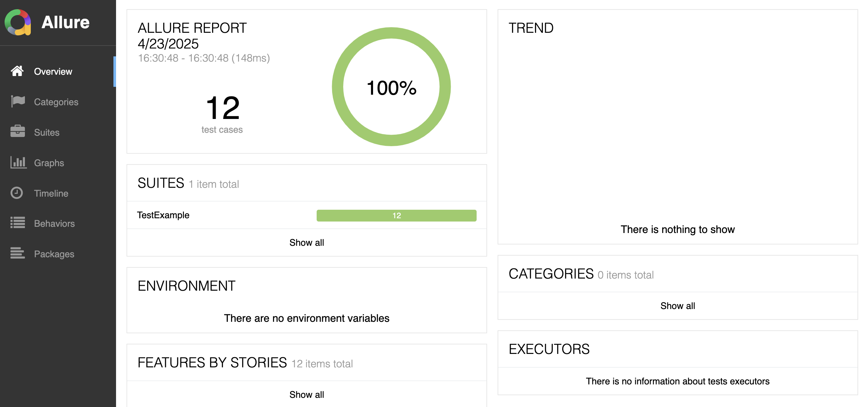
Task: Click the green TestExample 12 passed bar
Action: (396, 216)
